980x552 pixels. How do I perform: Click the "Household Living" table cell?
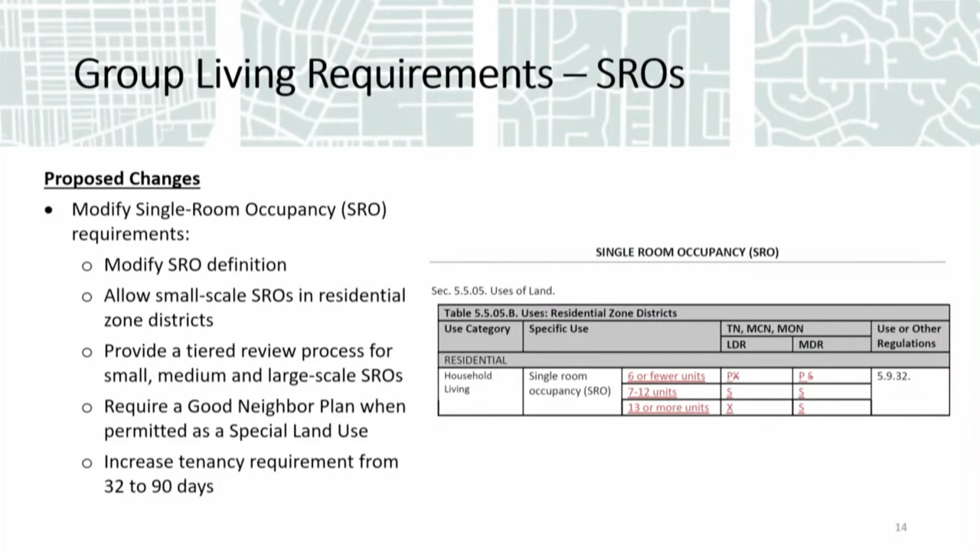tap(468, 382)
